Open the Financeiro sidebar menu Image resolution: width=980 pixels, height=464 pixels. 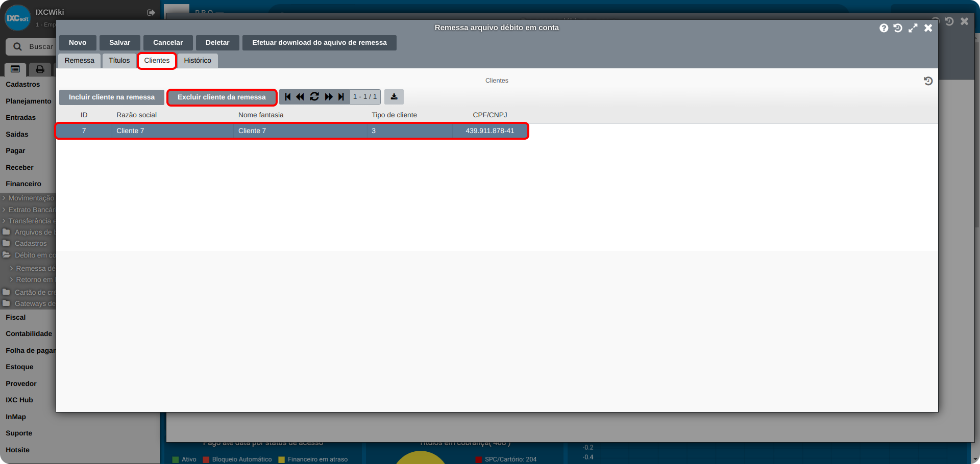pyautogui.click(x=23, y=184)
